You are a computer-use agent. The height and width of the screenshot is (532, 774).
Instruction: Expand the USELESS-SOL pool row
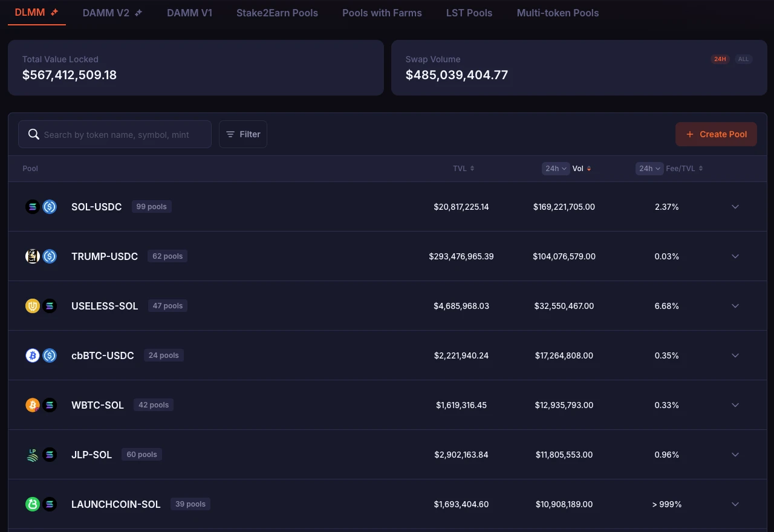735,306
